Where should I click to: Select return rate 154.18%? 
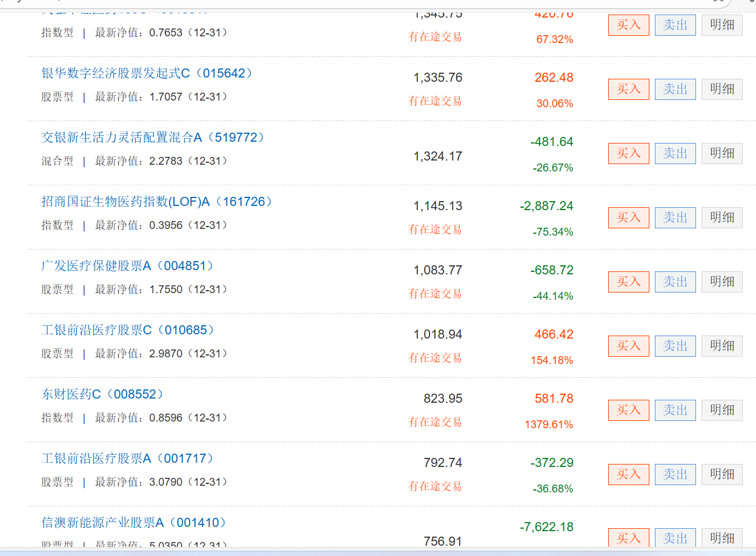click(x=552, y=360)
